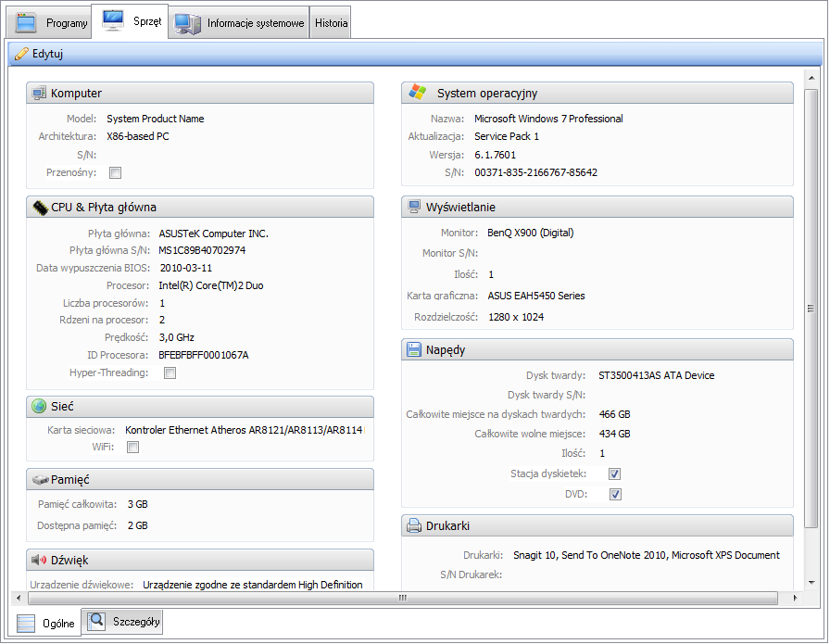Click the Rozdzielczość value 1280 x 1024
This screenshot has height=644, width=830.
click(x=516, y=317)
